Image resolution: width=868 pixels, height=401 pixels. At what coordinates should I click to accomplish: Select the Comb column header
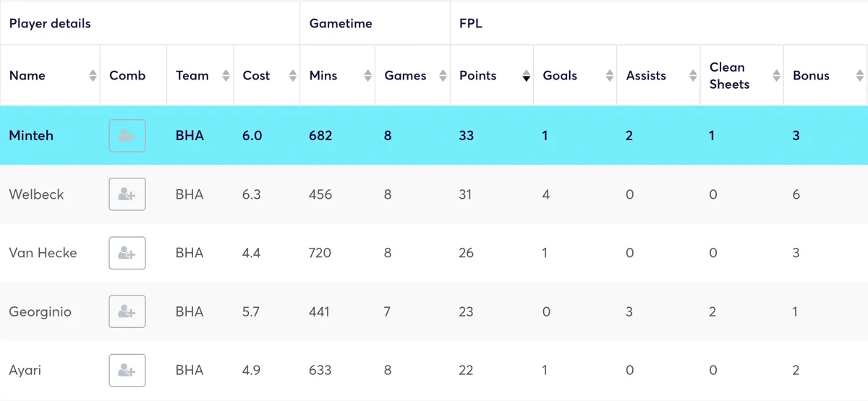point(127,76)
